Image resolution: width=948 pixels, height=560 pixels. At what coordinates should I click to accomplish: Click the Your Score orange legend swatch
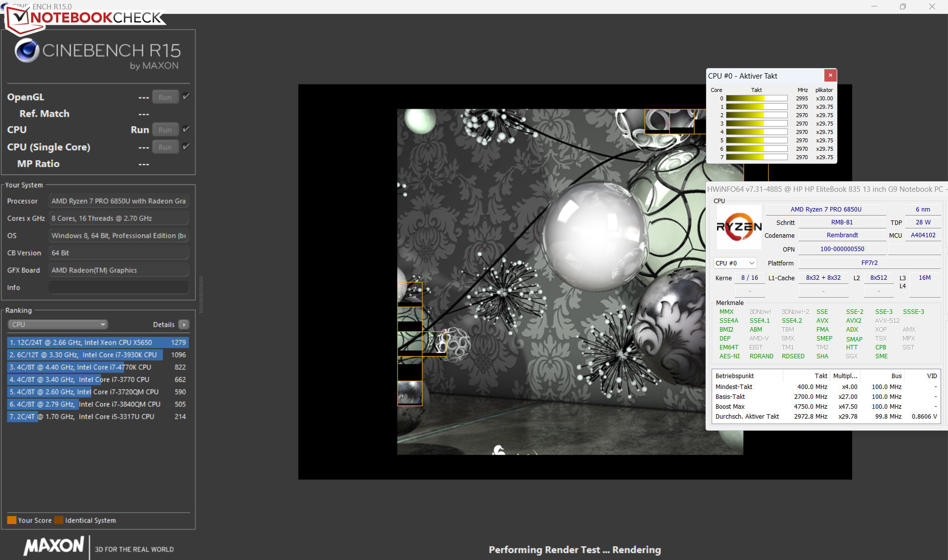point(12,520)
